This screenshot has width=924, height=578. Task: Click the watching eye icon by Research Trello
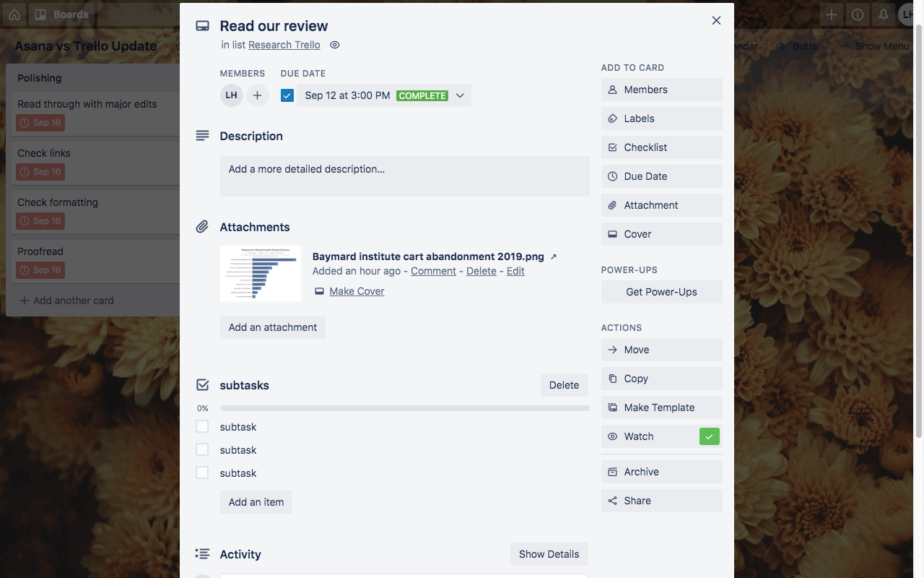coord(334,45)
